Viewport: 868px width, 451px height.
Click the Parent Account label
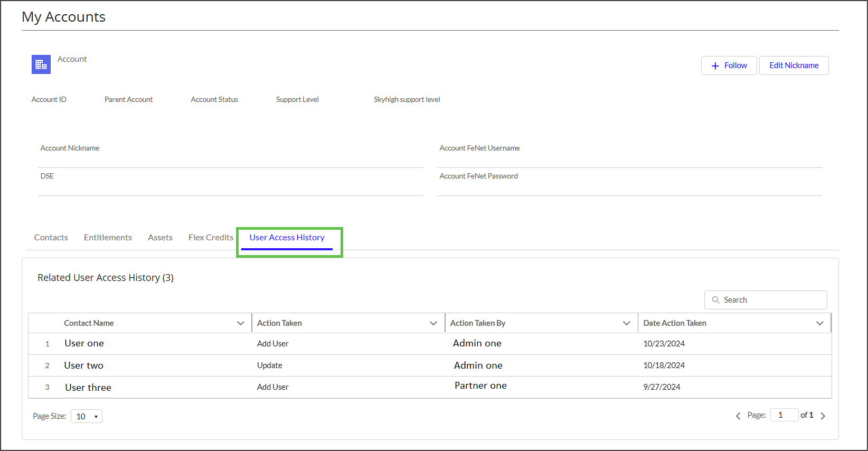tap(129, 99)
